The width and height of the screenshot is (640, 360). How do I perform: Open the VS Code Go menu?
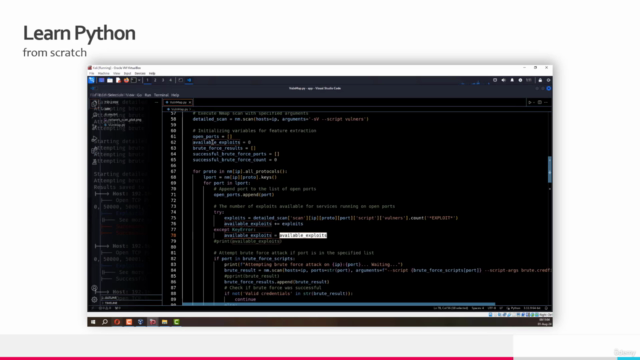tap(139, 95)
